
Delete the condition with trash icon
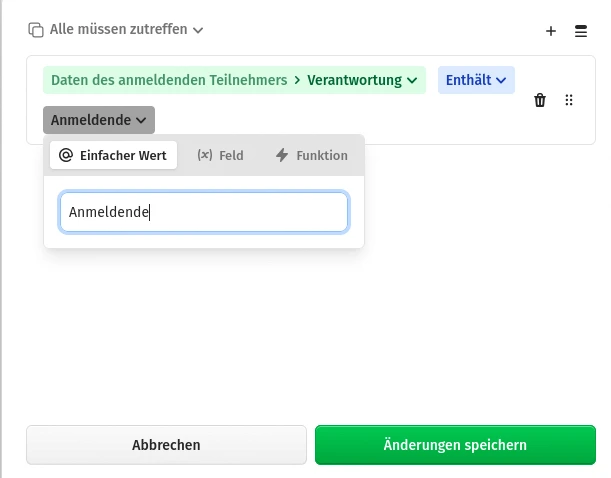tap(540, 100)
